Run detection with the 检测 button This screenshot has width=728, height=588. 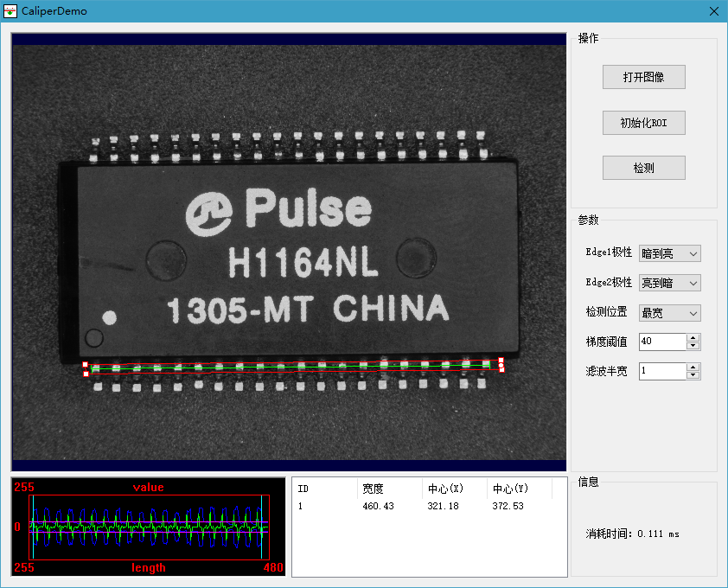(x=644, y=168)
